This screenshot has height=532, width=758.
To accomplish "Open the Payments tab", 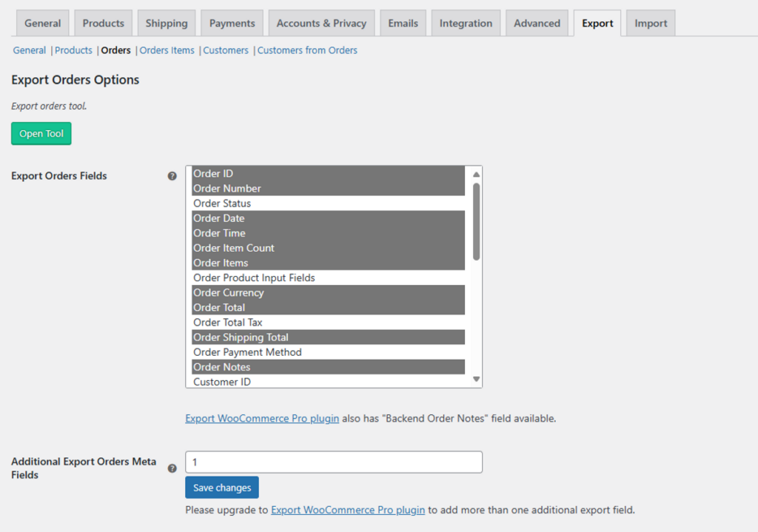I will (232, 23).
